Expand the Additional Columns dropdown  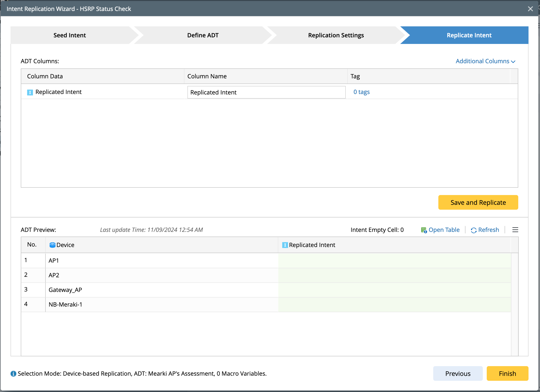485,61
